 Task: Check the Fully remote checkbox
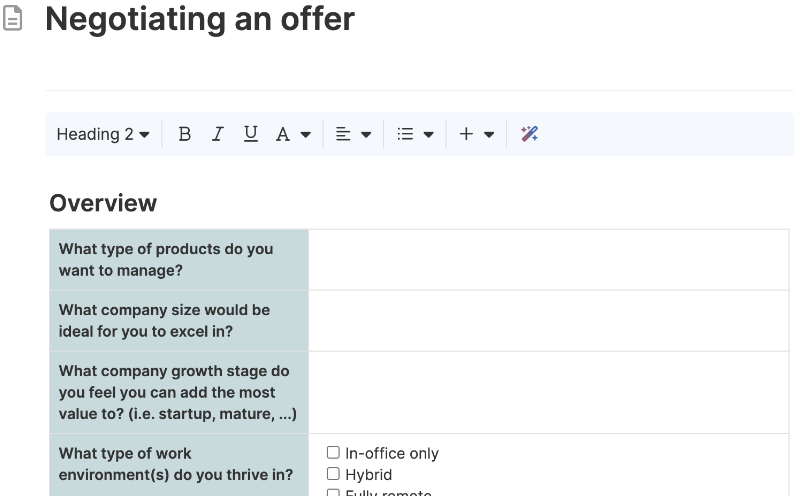(x=334, y=492)
